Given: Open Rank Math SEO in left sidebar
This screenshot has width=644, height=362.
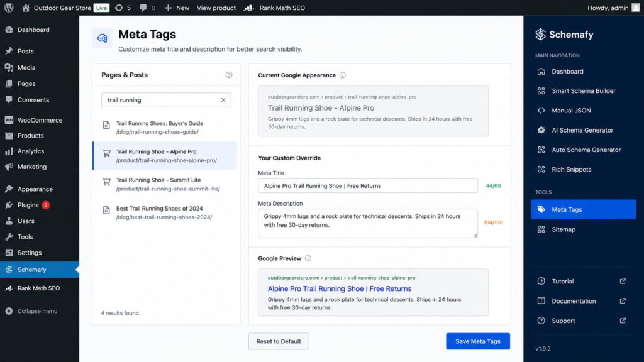Looking at the screenshot, I should tap(40, 288).
